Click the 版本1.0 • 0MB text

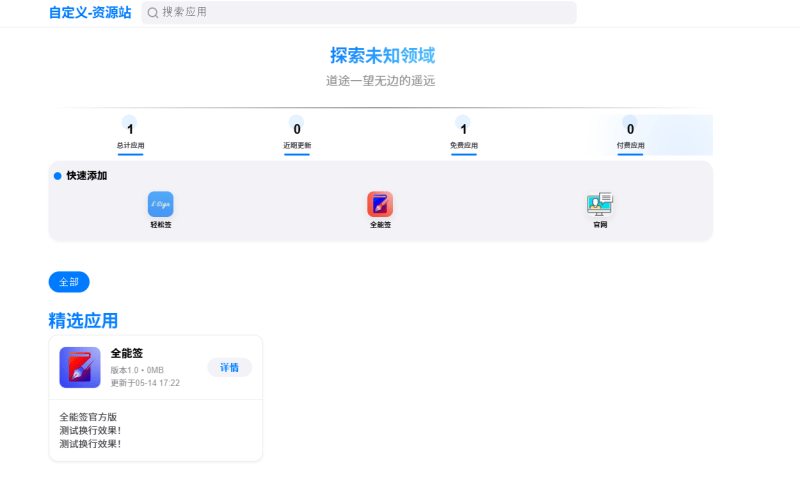click(137, 370)
